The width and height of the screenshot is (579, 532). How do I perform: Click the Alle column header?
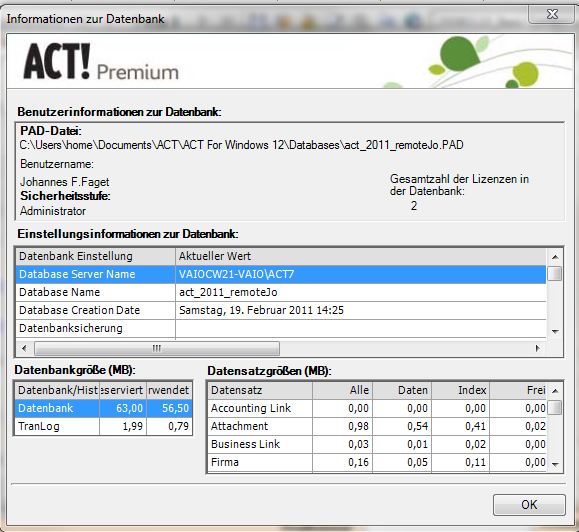coord(343,390)
